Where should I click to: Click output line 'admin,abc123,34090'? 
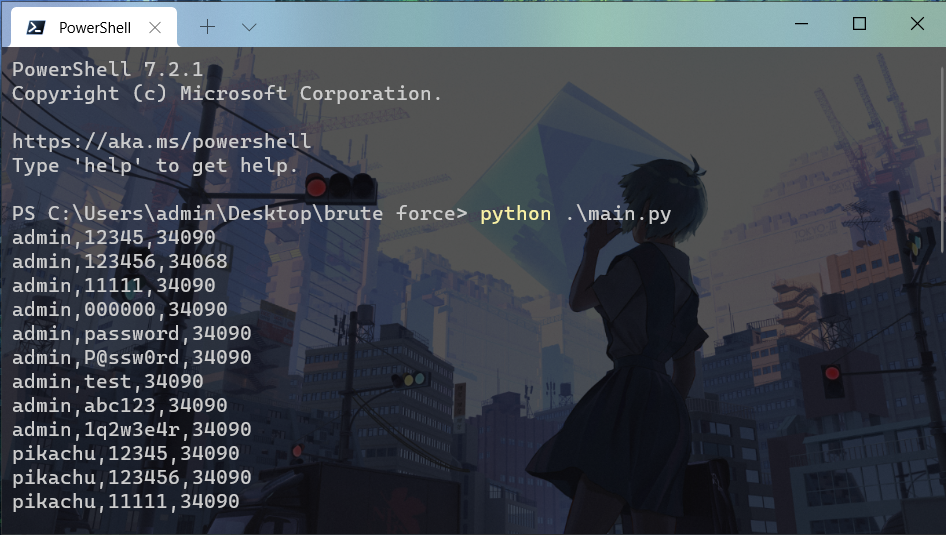coord(119,406)
